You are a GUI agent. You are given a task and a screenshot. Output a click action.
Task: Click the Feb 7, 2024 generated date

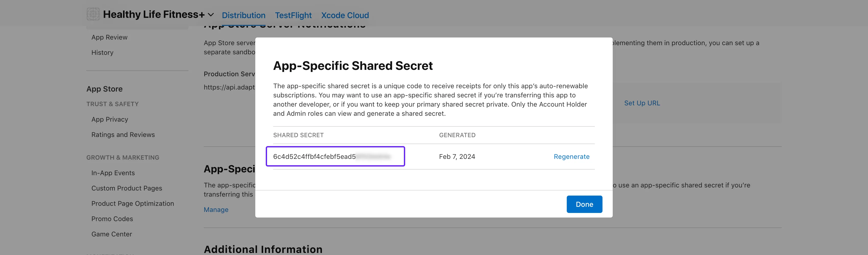(456, 156)
